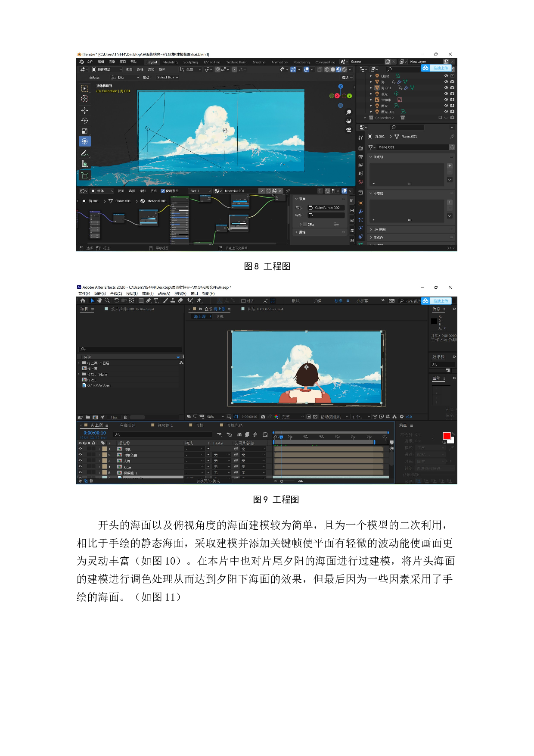The width and height of the screenshot is (534, 756).
Task: Select the Type (T) tool in After Effects
Action: pos(156,300)
